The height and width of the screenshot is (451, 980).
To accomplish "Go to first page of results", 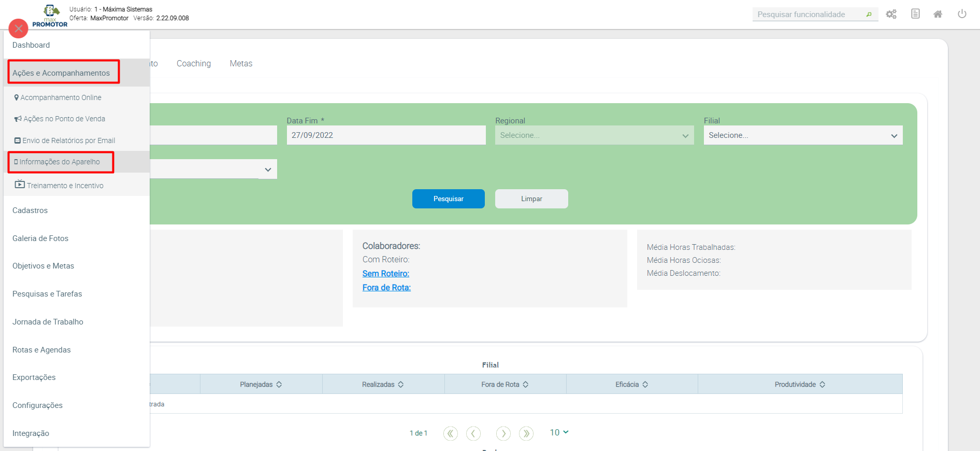I will [x=451, y=433].
